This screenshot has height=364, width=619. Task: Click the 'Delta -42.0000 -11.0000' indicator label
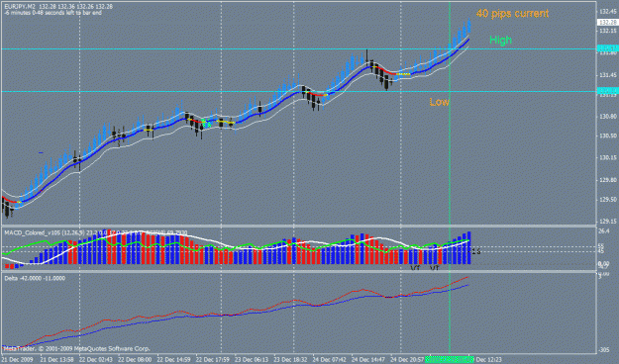[35, 278]
